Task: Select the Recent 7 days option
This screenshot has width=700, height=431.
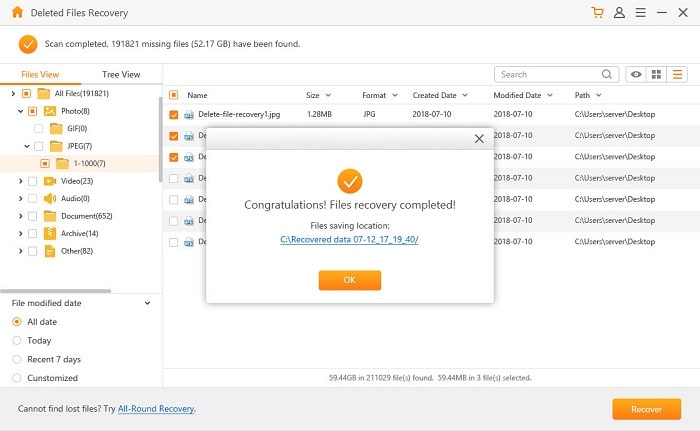Action: click(17, 359)
